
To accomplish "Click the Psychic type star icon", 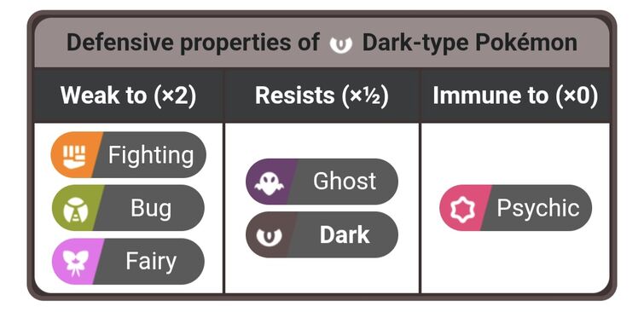I will tap(463, 208).
